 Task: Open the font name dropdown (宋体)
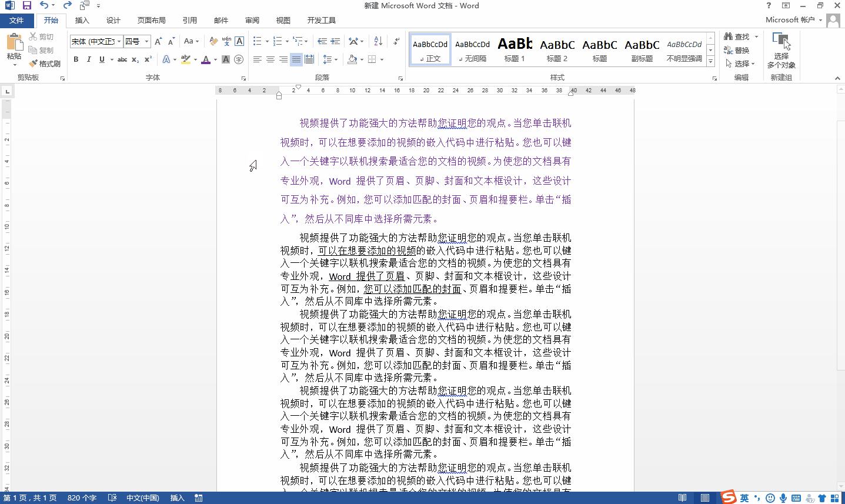coord(119,41)
